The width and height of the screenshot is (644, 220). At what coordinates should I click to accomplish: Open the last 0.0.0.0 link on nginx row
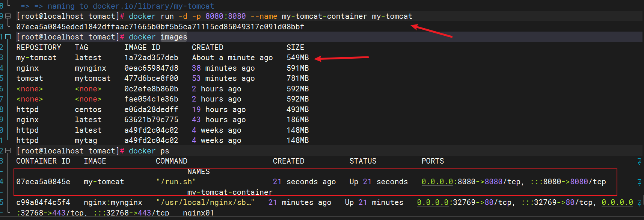pyautogui.click(x=617, y=203)
